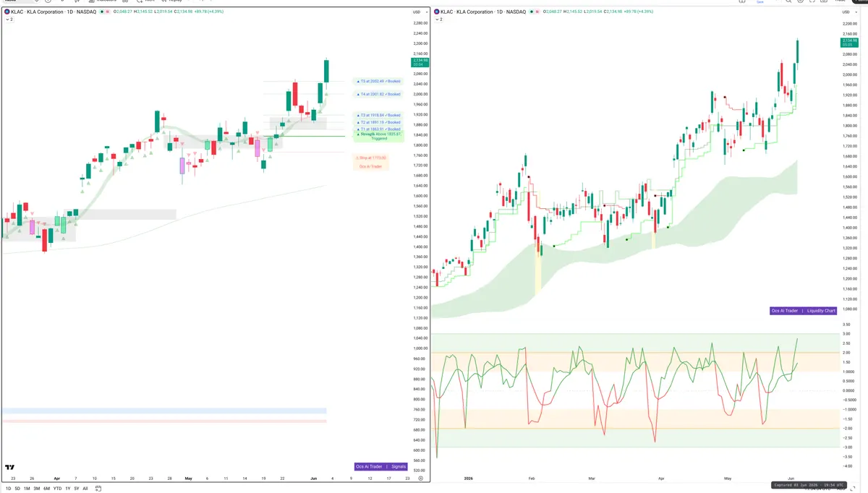Set chart range to 5Y

point(76,489)
